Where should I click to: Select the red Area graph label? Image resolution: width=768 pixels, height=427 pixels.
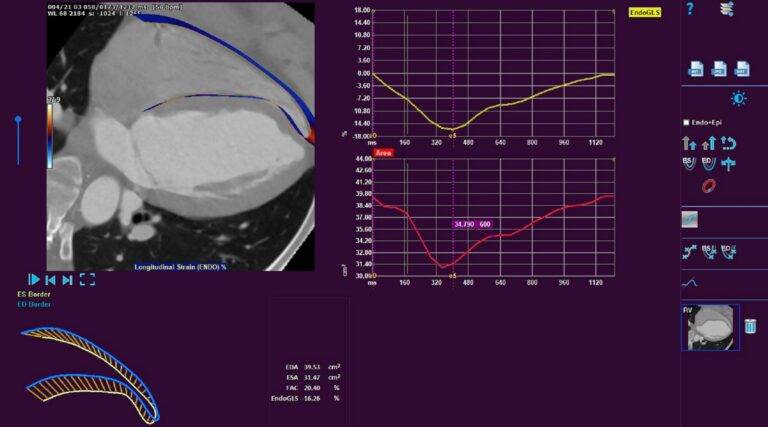click(383, 153)
